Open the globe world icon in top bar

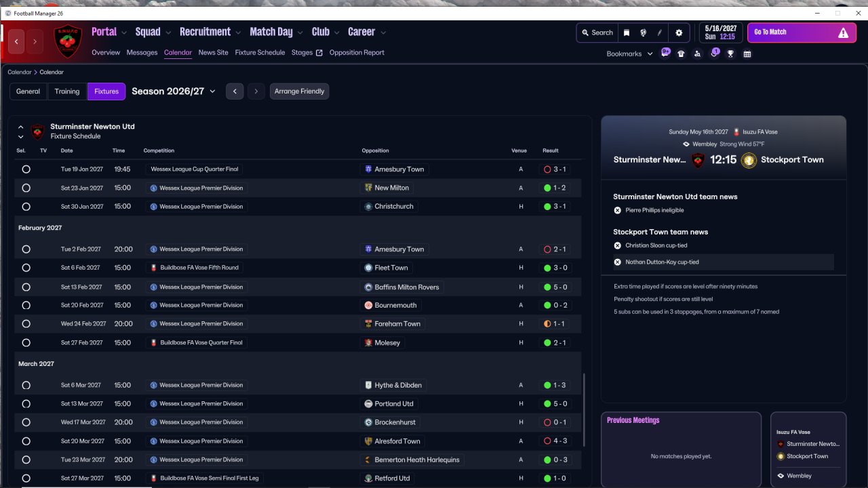tap(643, 33)
